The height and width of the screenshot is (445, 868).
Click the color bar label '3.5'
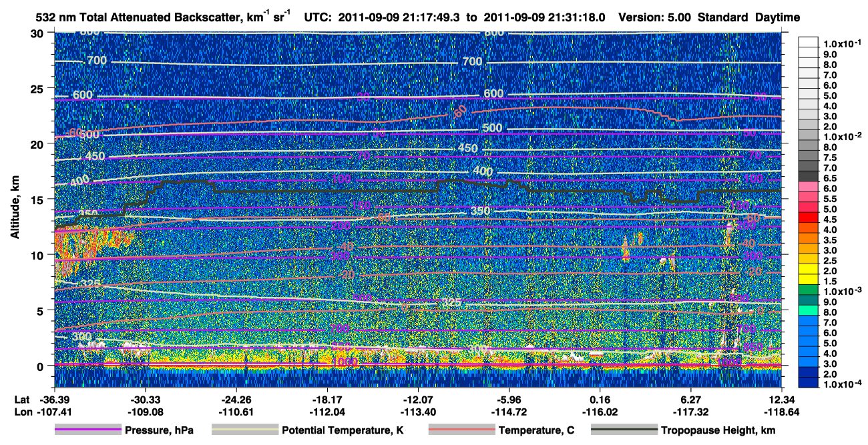[829, 240]
